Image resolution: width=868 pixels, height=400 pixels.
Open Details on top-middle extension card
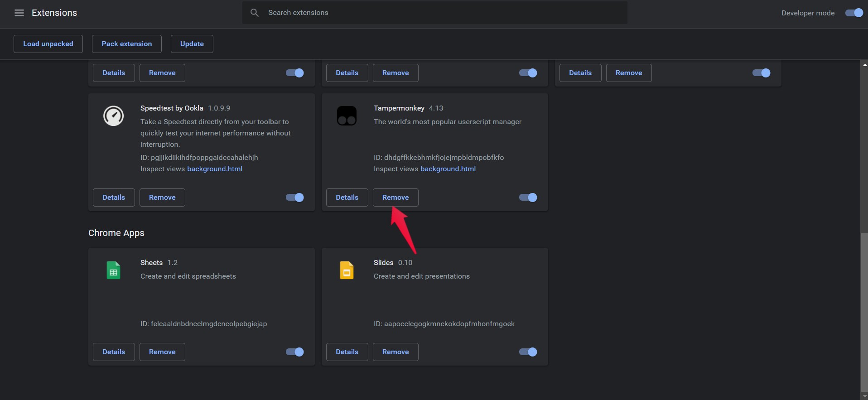pos(347,73)
